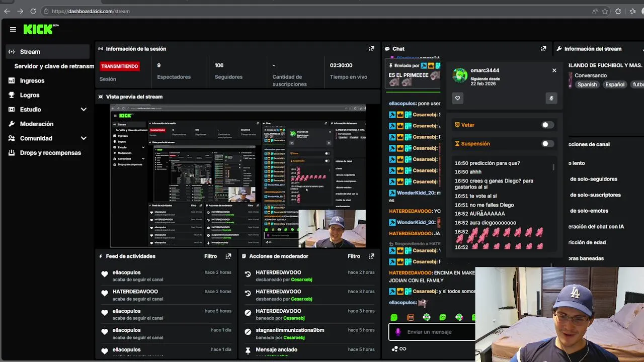The image size is (644, 362).
Task: Click the heart icon in omarc3444 user card
Action: coord(457,98)
